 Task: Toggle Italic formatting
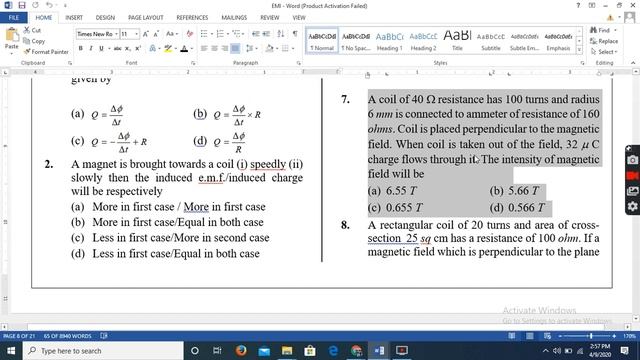coord(91,49)
